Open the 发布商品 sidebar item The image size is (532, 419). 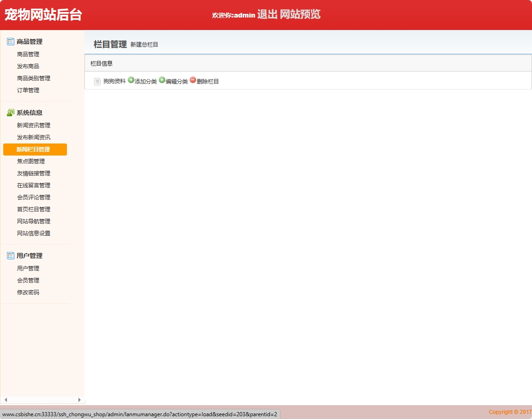28,66
